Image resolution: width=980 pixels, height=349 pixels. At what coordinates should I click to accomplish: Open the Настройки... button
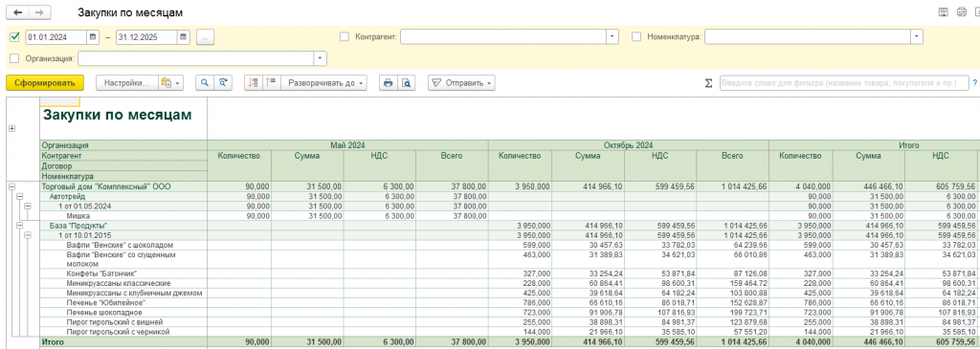pyautogui.click(x=127, y=83)
